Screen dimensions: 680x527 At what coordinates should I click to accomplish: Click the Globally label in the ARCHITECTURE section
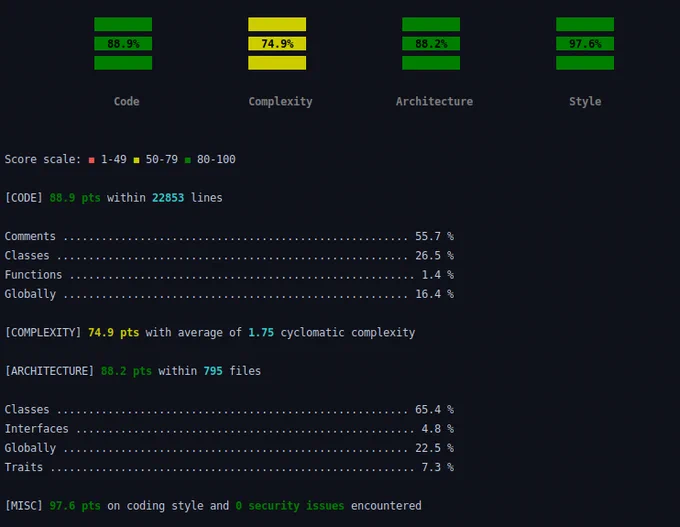(x=30, y=448)
